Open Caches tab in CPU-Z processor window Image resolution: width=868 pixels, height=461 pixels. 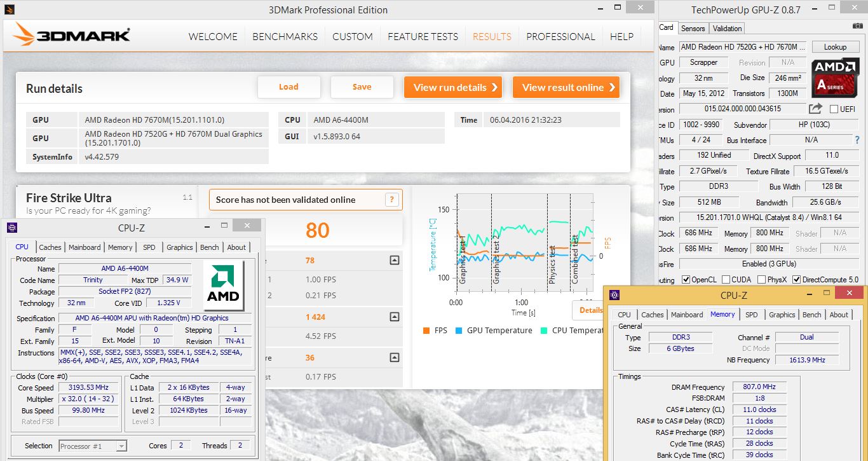point(50,247)
